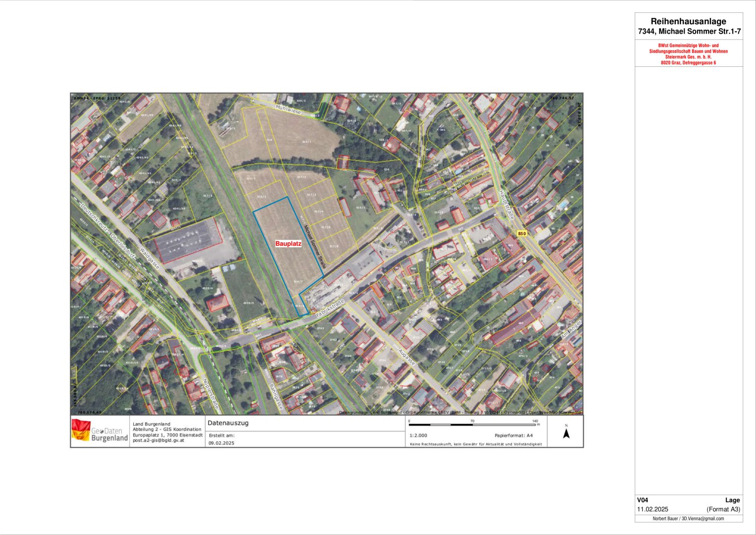
Task: Click the map scale bar
Action: [x=472, y=425]
